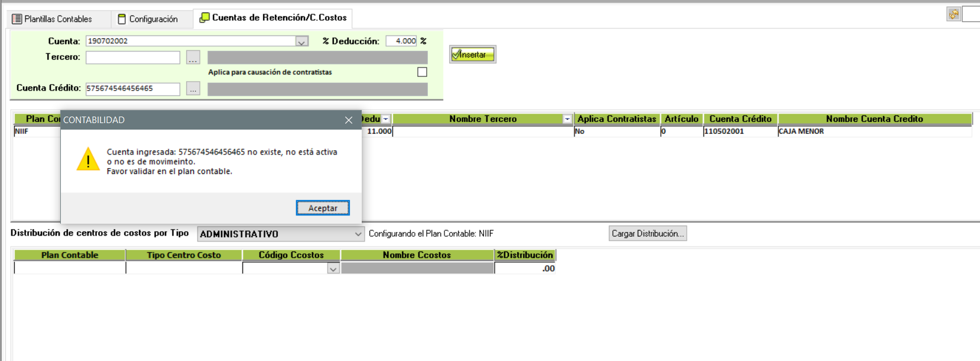This screenshot has width=980, height=361.
Task: Click Cargar Distribución button
Action: [x=647, y=234]
